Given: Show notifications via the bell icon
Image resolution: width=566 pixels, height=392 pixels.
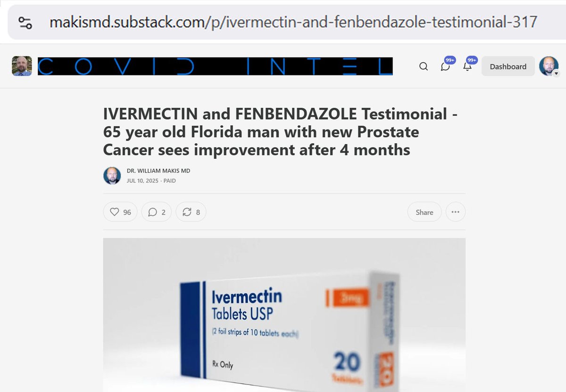Looking at the screenshot, I should point(468,66).
